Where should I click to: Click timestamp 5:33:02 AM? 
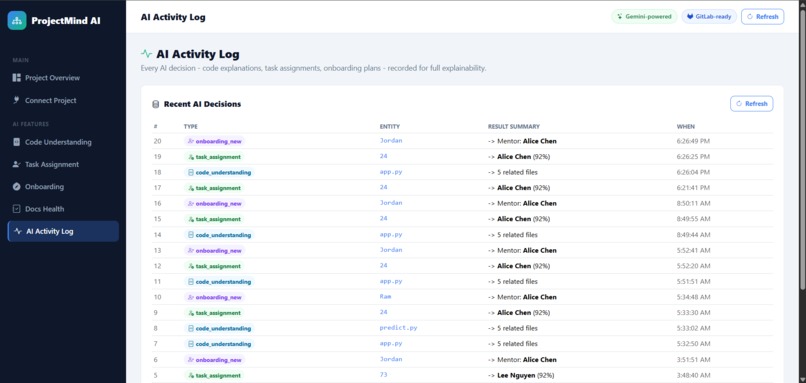pos(693,328)
